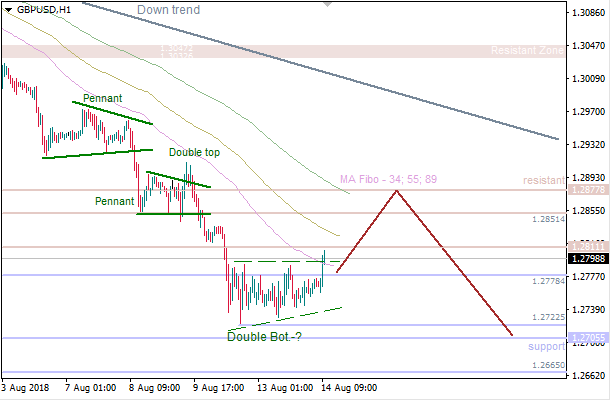The height and width of the screenshot is (400, 610).
Task: Click the "Resistant Zone" label
Action: (x=527, y=52)
